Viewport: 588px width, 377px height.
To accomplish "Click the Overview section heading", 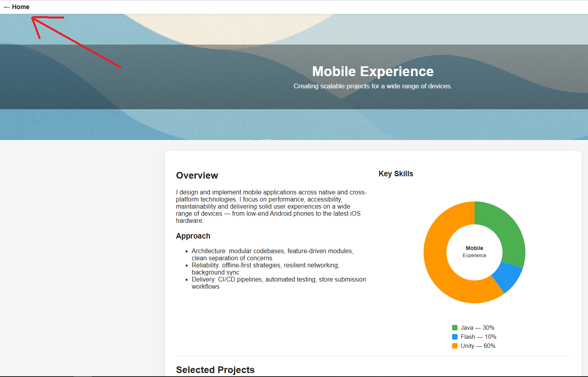I will (197, 175).
